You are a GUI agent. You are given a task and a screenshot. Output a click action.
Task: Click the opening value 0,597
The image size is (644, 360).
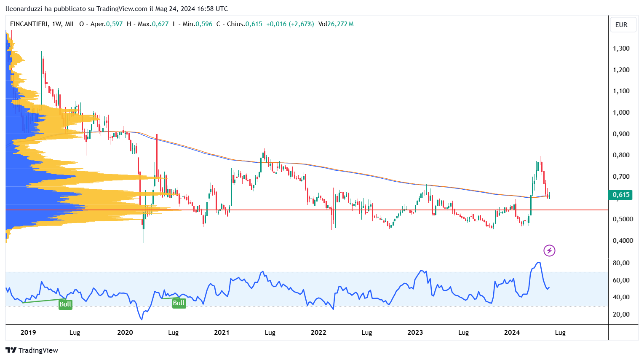pyautogui.click(x=115, y=24)
